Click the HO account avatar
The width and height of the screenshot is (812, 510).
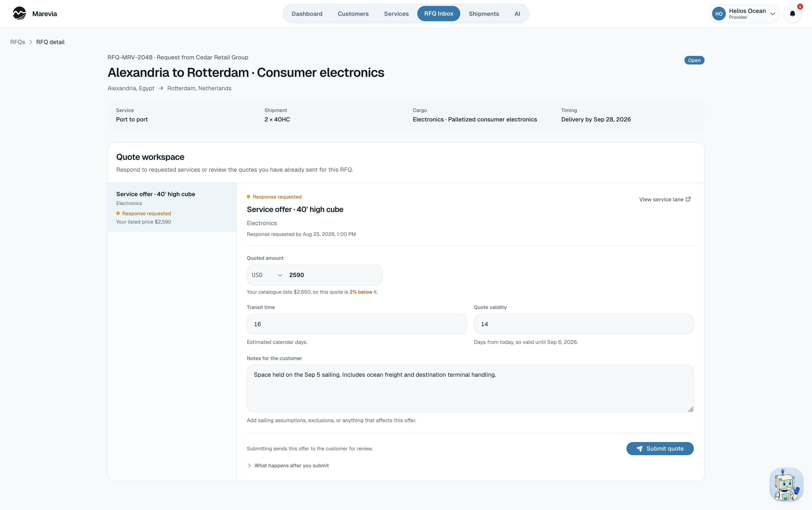tap(719, 14)
